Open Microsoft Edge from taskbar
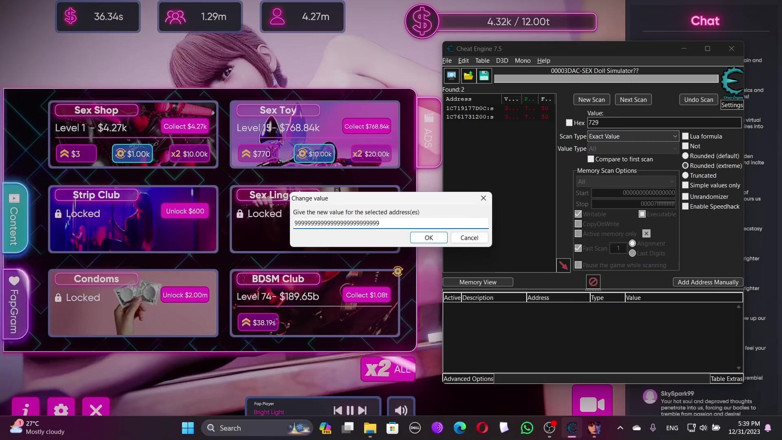 click(x=459, y=428)
